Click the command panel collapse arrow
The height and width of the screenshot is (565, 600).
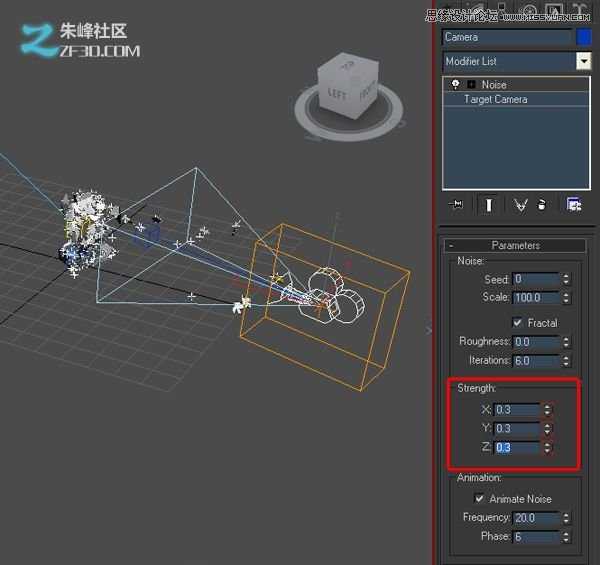coord(429,330)
